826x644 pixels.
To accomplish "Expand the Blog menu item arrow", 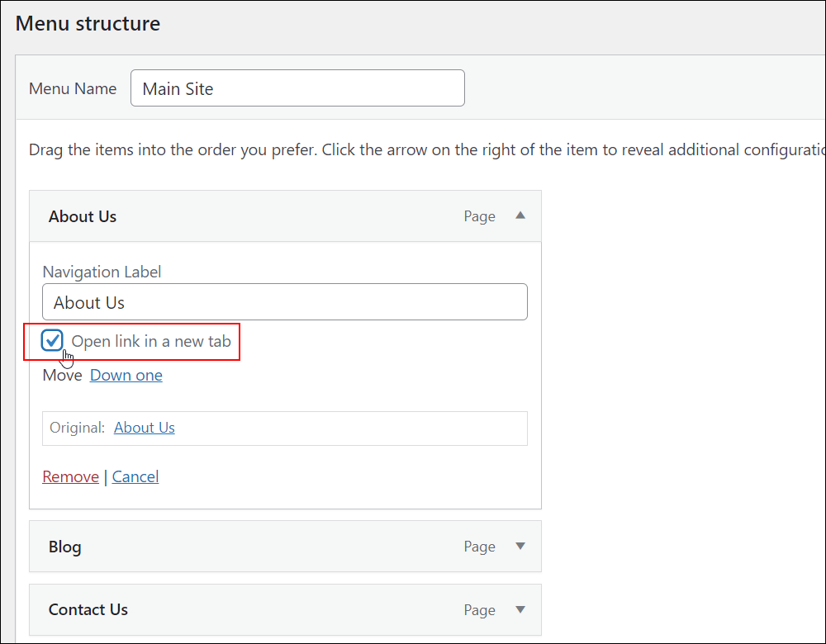I will 520,546.
